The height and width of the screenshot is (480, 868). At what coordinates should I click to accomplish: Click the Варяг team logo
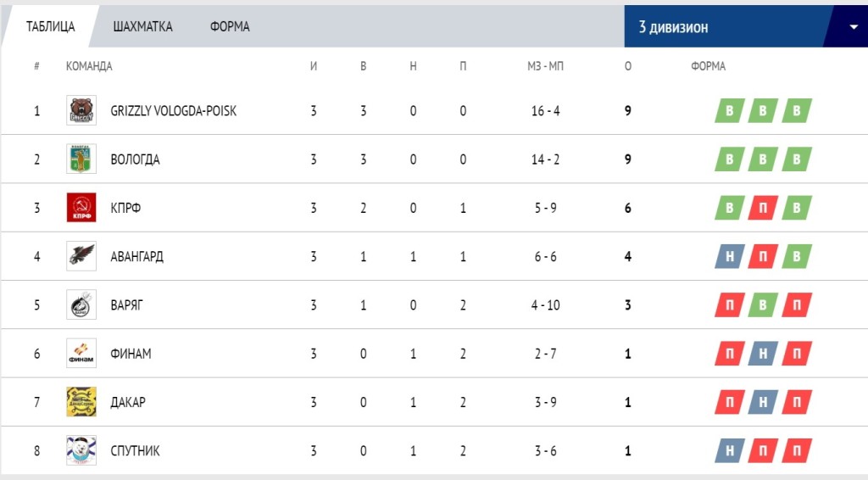click(x=81, y=304)
